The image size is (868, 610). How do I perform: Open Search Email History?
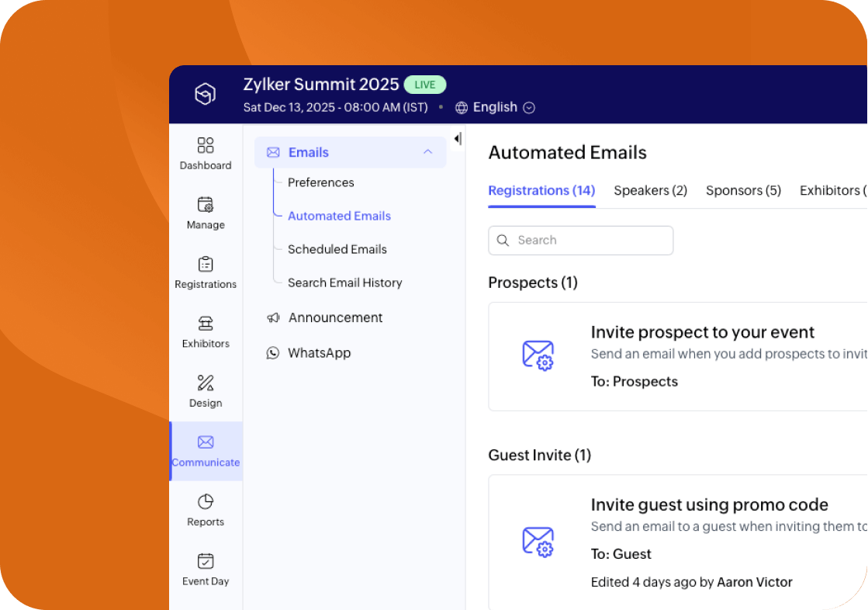[345, 282]
